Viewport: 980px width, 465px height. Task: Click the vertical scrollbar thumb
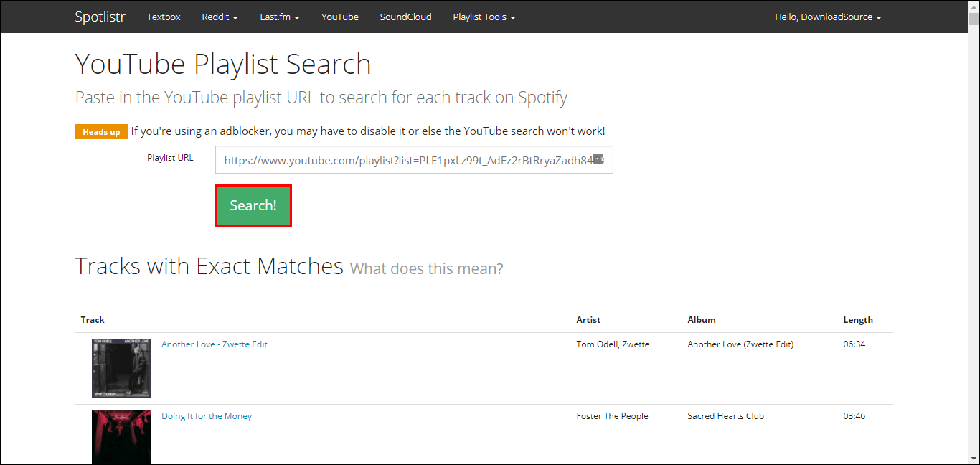click(974, 20)
